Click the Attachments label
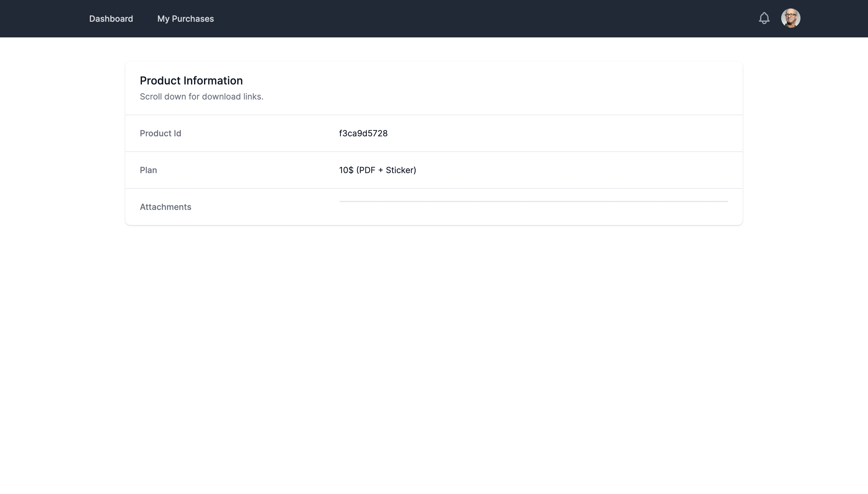The image size is (868, 494). (x=165, y=207)
